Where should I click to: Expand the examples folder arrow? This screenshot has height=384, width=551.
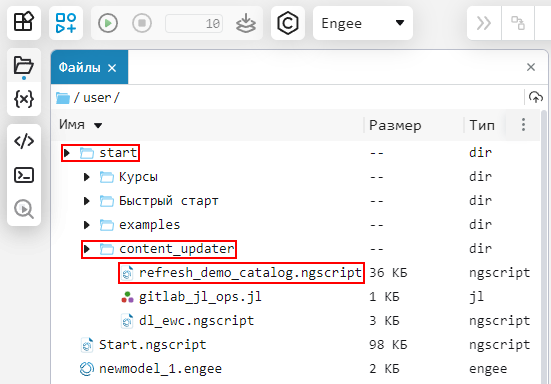86,225
